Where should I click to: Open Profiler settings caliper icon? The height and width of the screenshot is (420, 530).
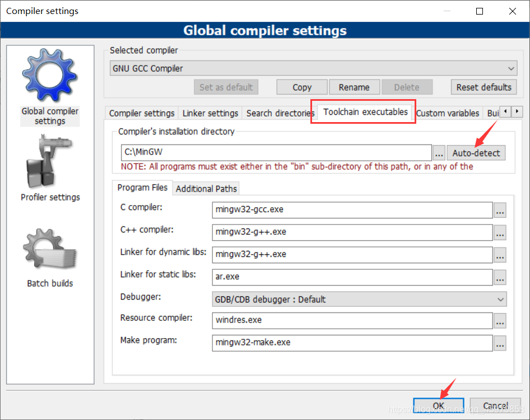point(49,161)
